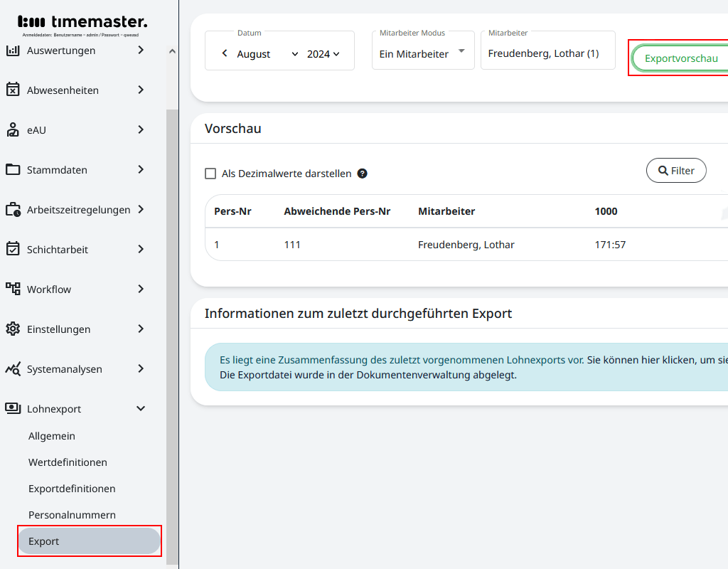728x569 pixels.
Task: Click the Exportvorschau button
Action: [680, 58]
